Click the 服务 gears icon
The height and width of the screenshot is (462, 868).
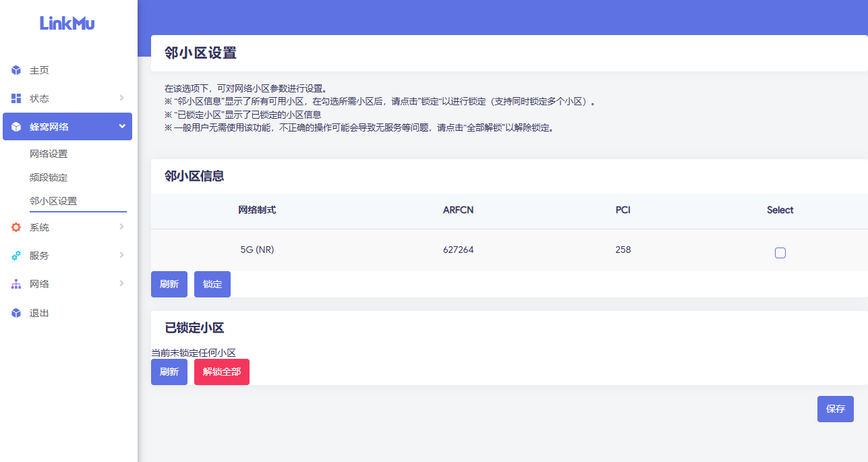click(x=16, y=256)
